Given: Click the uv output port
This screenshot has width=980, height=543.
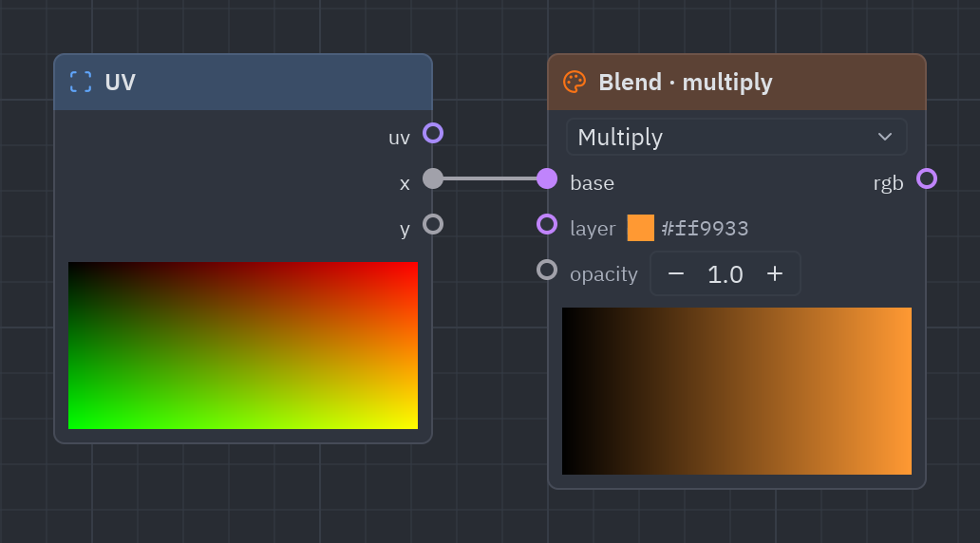Looking at the screenshot, I should pos(433,133).
